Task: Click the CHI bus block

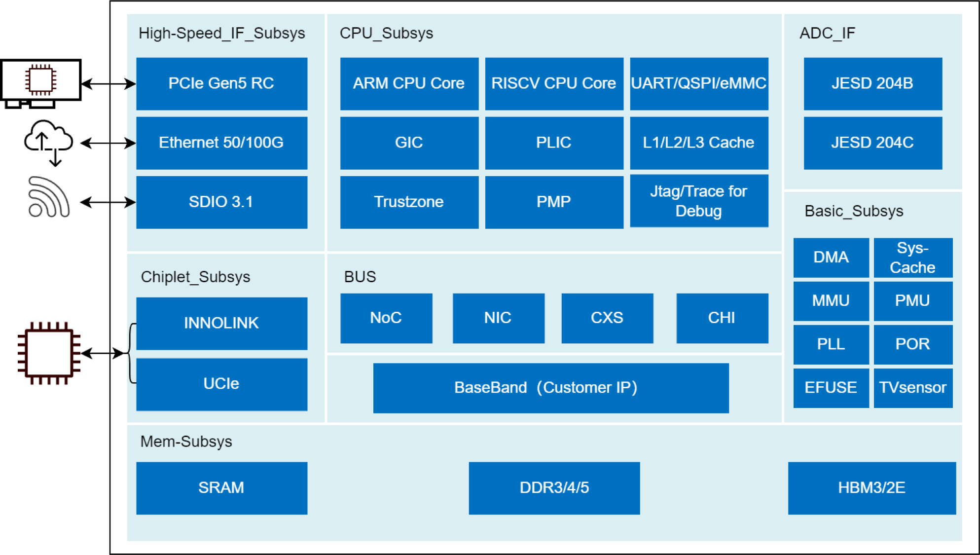Action: [x=722, y=318]
